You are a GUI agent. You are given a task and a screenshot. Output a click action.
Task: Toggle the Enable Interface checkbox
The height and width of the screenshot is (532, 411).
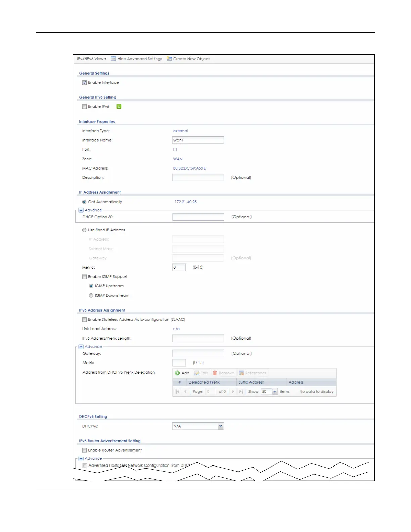[x=85, y=83]
